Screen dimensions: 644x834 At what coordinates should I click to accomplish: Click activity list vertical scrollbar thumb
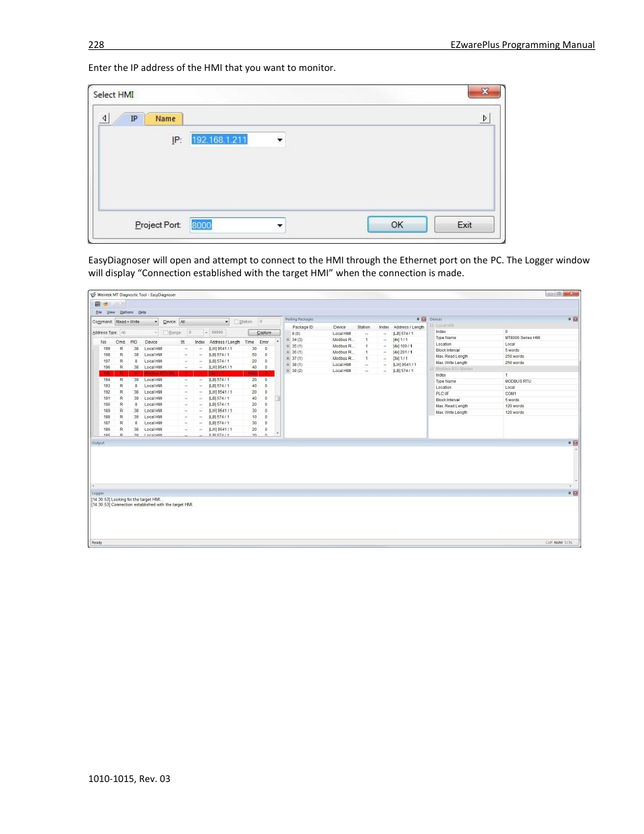click(x=277, y=398)
